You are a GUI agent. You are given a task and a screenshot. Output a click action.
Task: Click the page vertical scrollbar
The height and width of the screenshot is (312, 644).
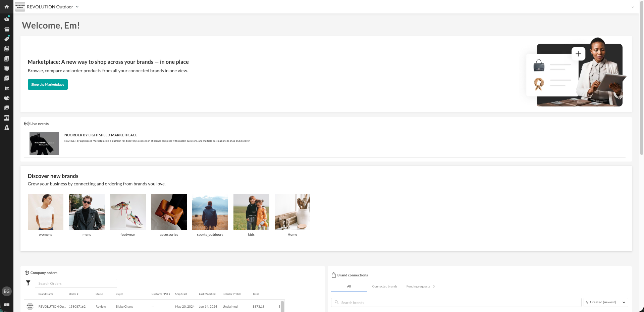(642, 77)
